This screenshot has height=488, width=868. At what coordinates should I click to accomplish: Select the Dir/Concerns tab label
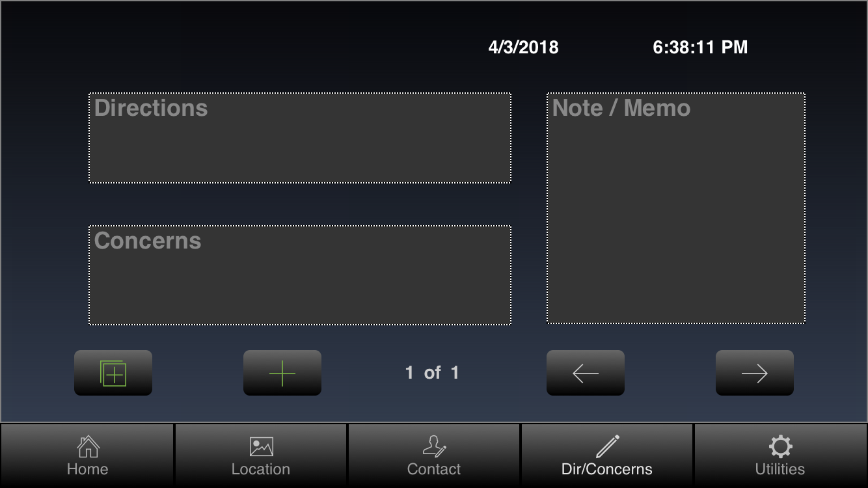(607, 469)
